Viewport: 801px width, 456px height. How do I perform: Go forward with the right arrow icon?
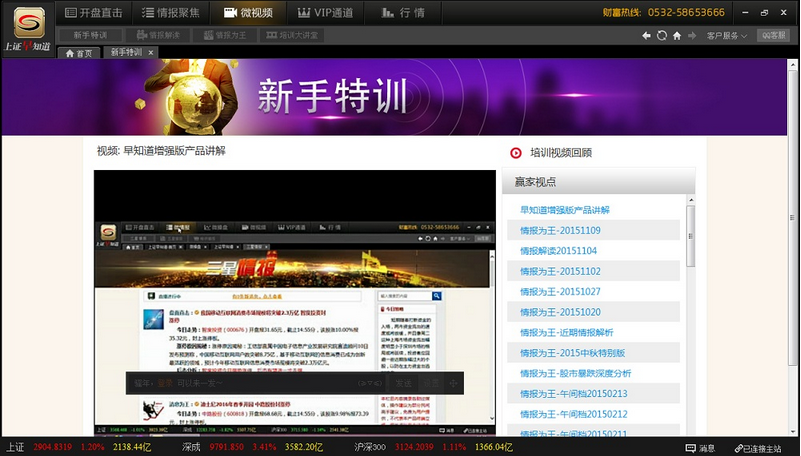pos(692,36)
